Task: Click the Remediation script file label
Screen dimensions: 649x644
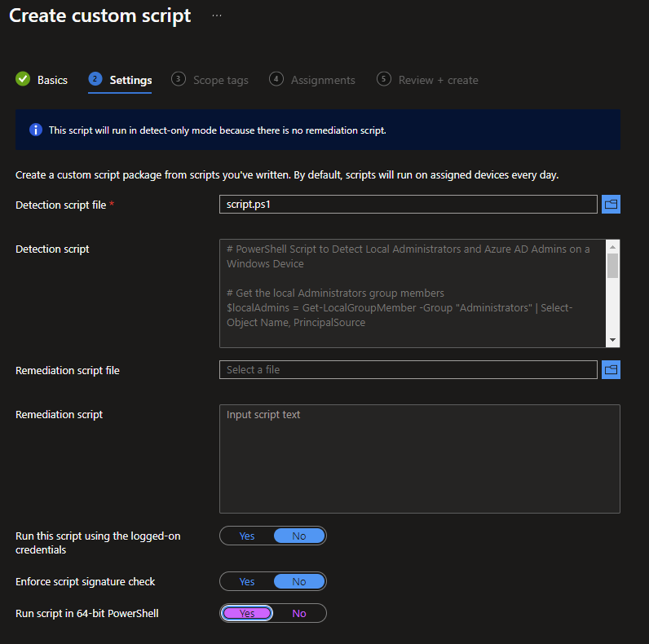Action: (68, 370)
